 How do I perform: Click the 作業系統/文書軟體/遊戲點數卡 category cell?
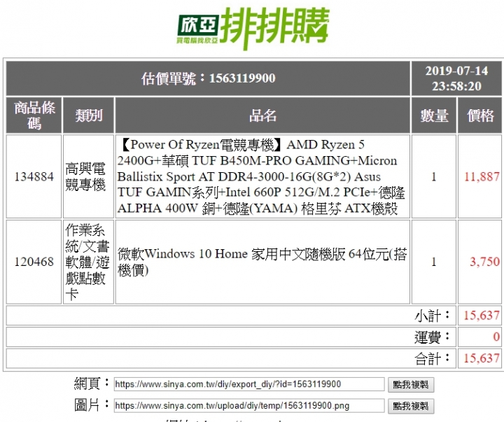pyautogui.click(x=87, y=262)
